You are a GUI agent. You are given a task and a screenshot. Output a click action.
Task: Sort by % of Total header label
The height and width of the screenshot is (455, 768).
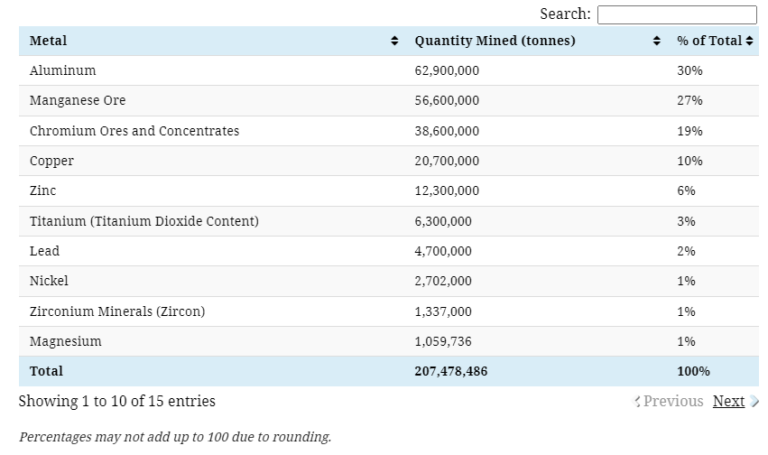[709, 41]
